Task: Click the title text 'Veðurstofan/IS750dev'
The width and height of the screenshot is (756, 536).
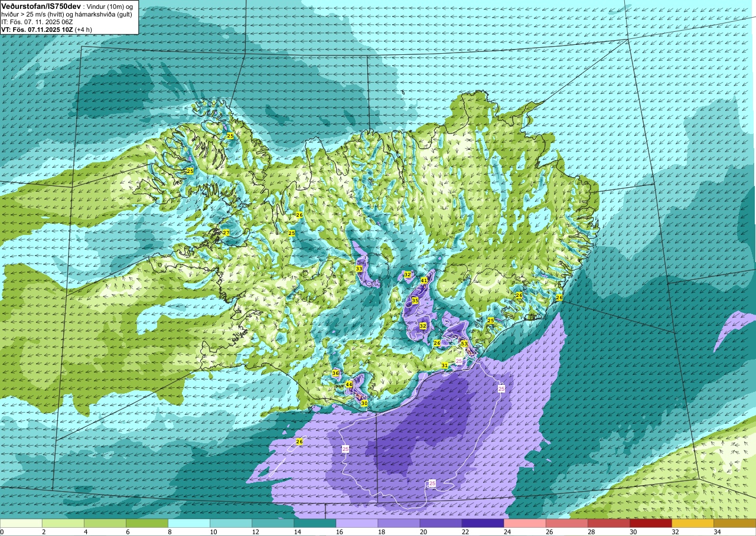Action: [x=41, y=5]
